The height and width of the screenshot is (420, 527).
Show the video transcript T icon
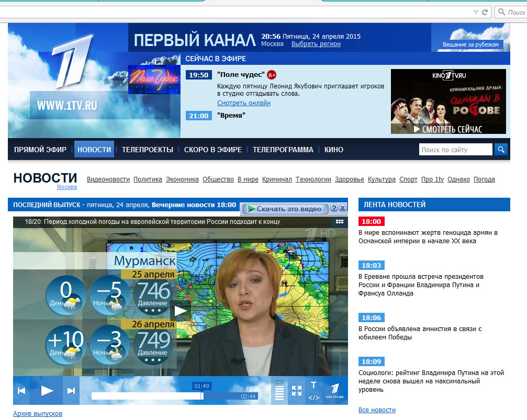(x=313, y=385)
